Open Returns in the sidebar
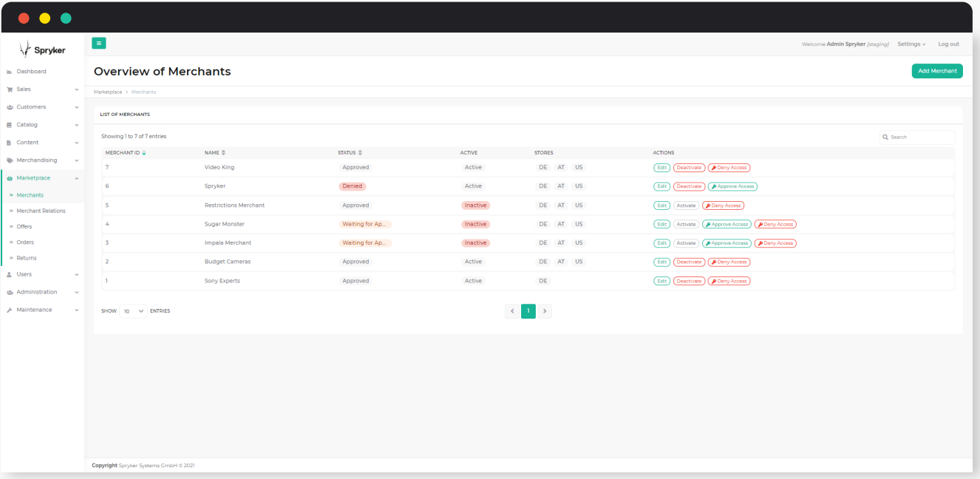Screen dimensions: 980x479 click(27, 258)
